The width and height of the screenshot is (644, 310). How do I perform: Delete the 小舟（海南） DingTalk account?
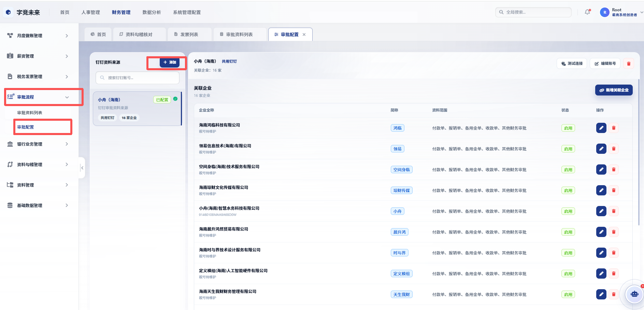point(628,63)
